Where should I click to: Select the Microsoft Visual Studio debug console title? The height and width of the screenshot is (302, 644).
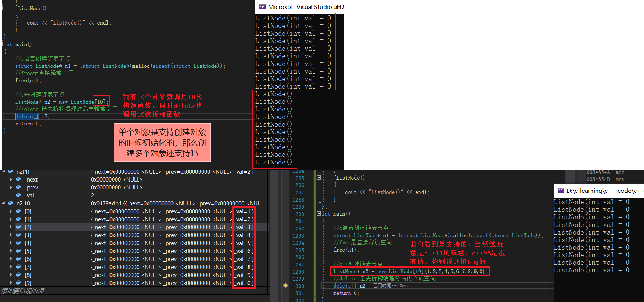click(x=306, y=7)
